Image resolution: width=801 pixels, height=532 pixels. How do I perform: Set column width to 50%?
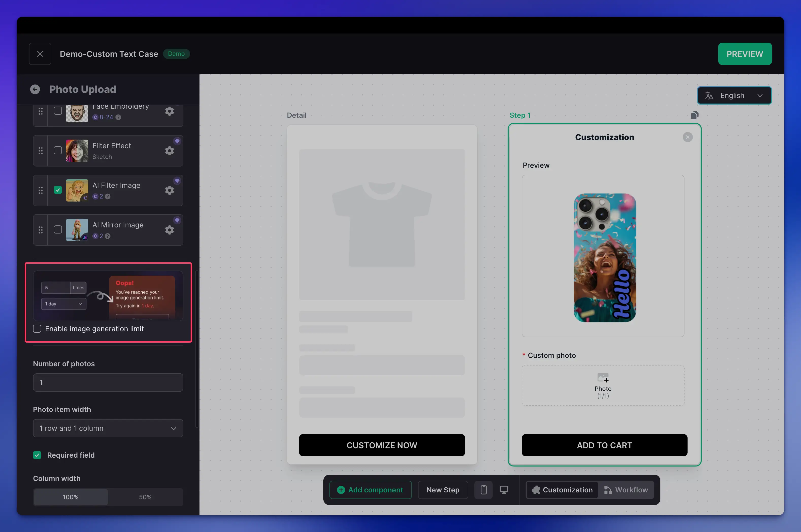(x=145, y=497)
